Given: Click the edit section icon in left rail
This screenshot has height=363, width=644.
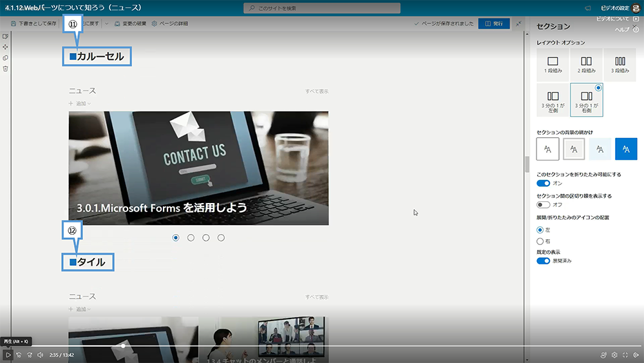Looking at the screenshot, I should pyautogui.click(x=5, y=37).
